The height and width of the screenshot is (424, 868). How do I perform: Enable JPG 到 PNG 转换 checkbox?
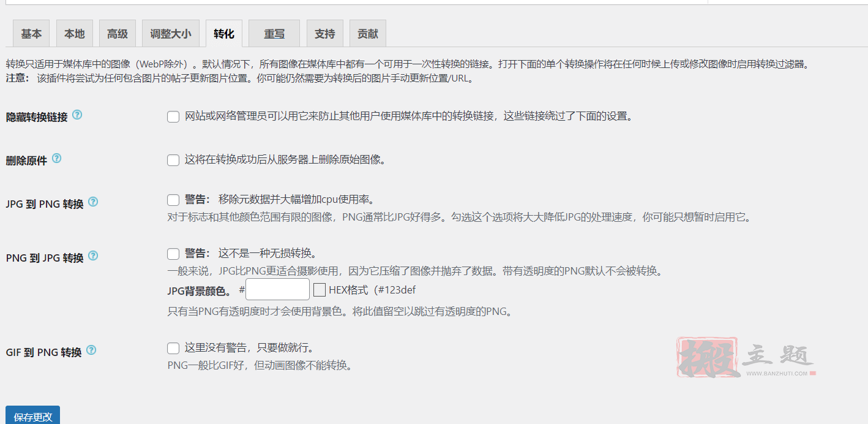(x=173, y=200)
